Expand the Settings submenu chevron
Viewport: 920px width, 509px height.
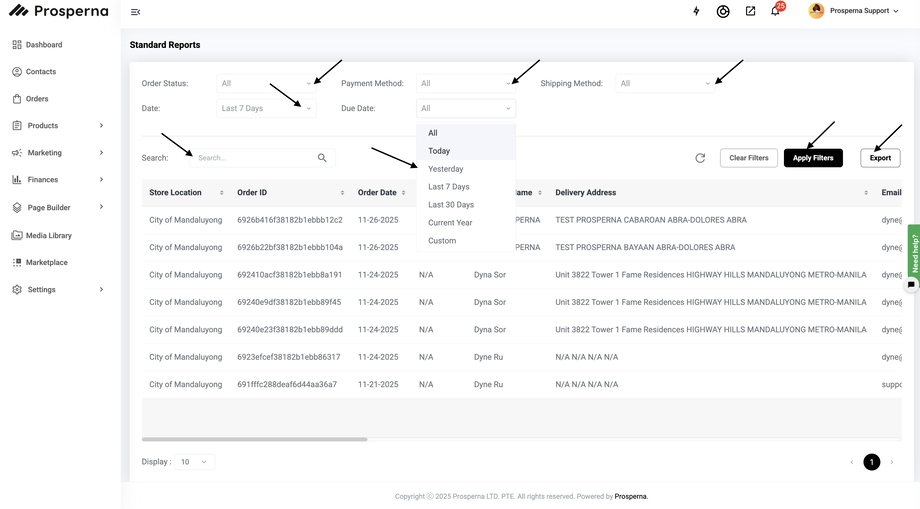click(x=102, y=290)
